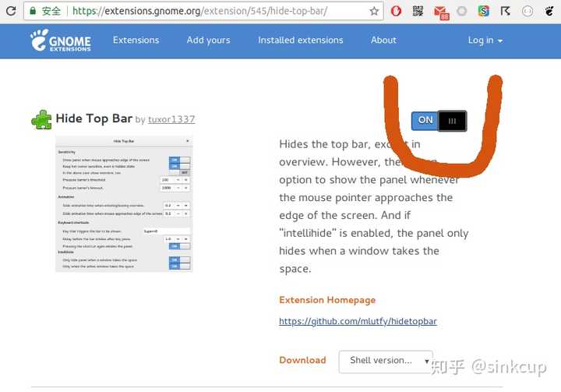Viewport: 561px width, 392px height.
Task: Click the green puzzle piece extension icon
Action: point(41,119)
